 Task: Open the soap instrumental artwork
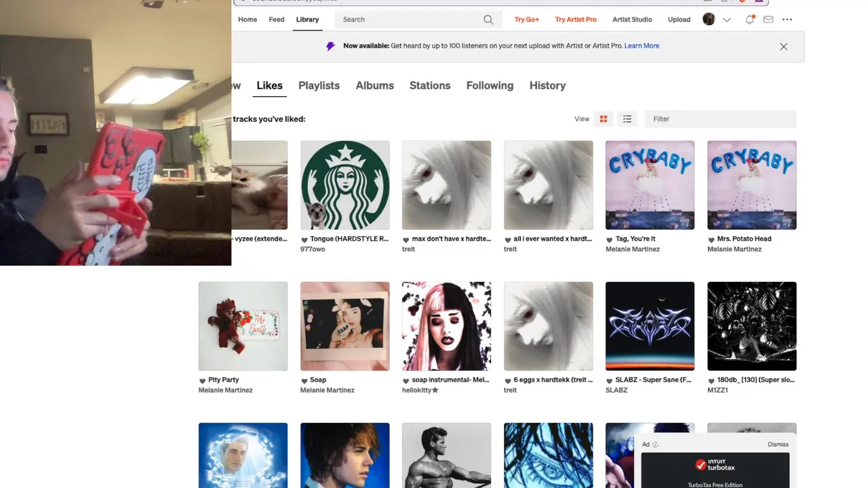(446, 326)
